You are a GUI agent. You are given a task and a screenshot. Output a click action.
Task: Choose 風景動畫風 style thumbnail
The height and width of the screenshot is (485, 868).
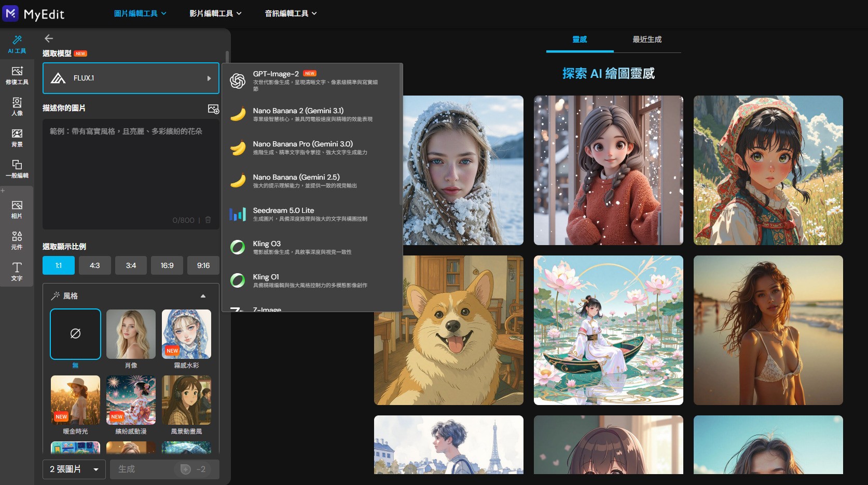[186, 400]
